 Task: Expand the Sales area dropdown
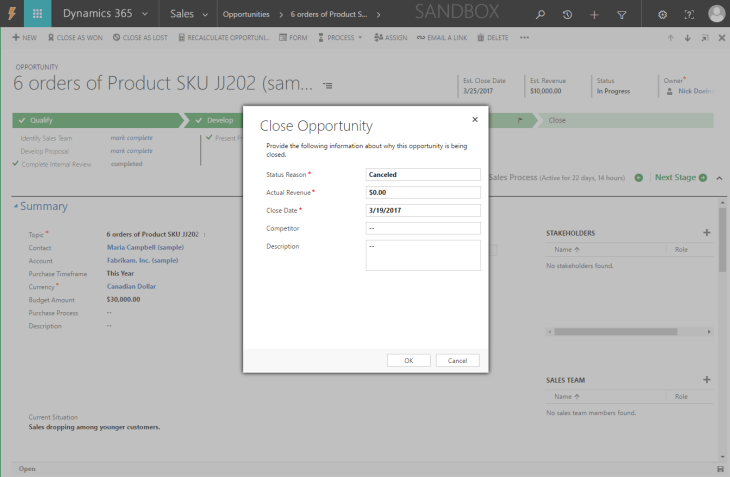click(x=205, y=15)
